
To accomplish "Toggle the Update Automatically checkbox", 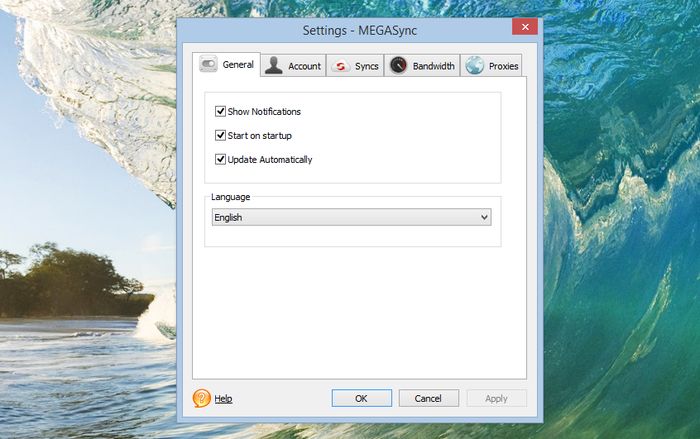I will 221,159.
